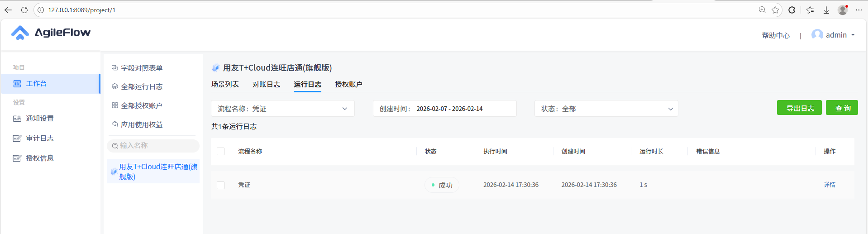Click the 导出日志 export button

point(799,108)
